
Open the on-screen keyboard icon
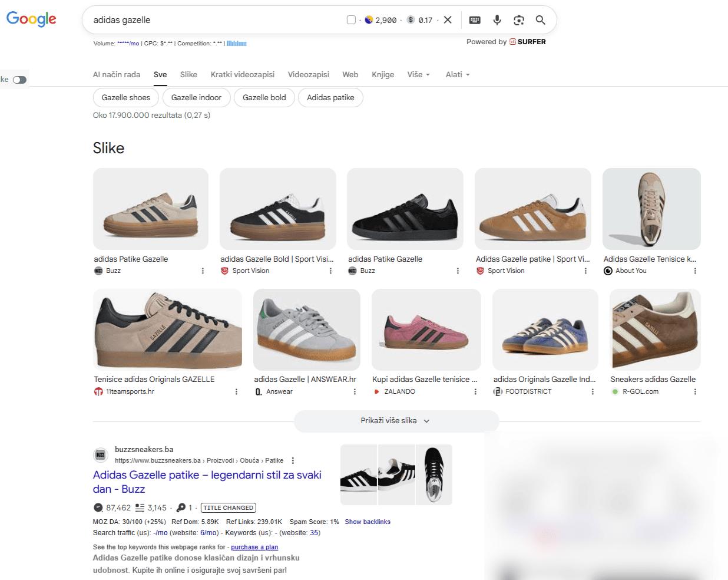pos(475,19)
